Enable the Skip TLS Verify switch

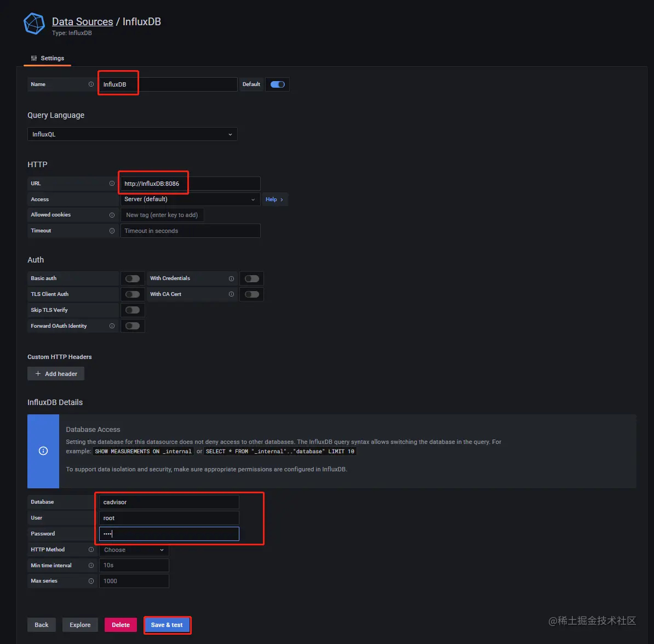133,310
